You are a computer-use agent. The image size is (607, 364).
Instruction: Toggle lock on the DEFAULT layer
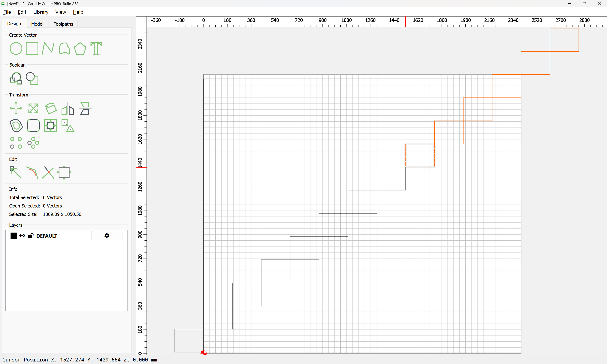point(30,236)
